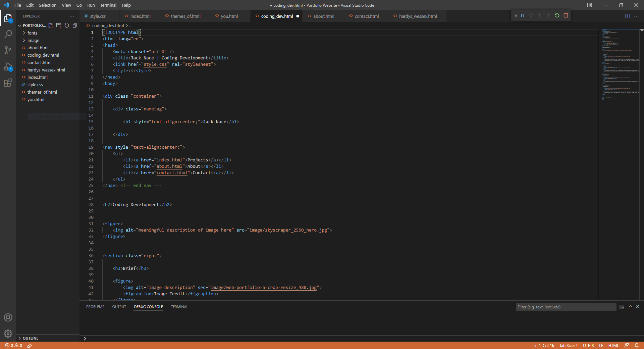Maximize the bottom panel size
Viewport: 644px width, 349px height.
pos(630,307)
